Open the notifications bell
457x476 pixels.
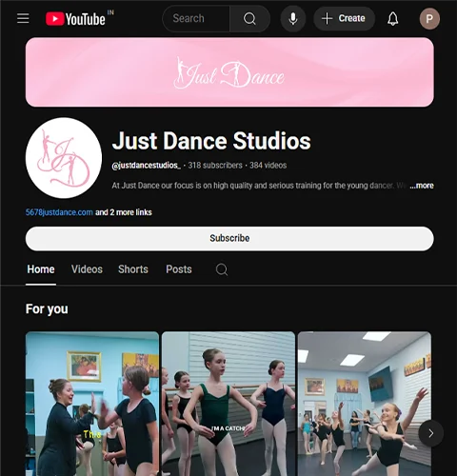pyautogui.click(x=393, y=19)
